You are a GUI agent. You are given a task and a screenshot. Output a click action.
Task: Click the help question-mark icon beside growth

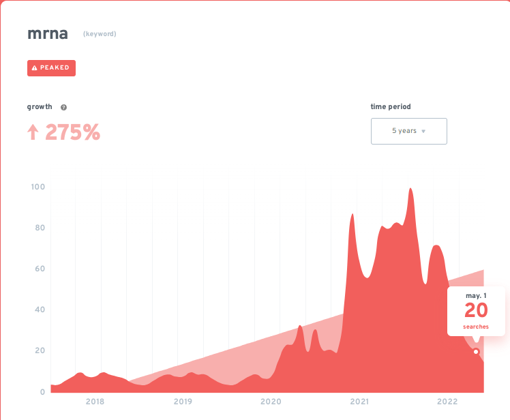[x=63, y=108]
